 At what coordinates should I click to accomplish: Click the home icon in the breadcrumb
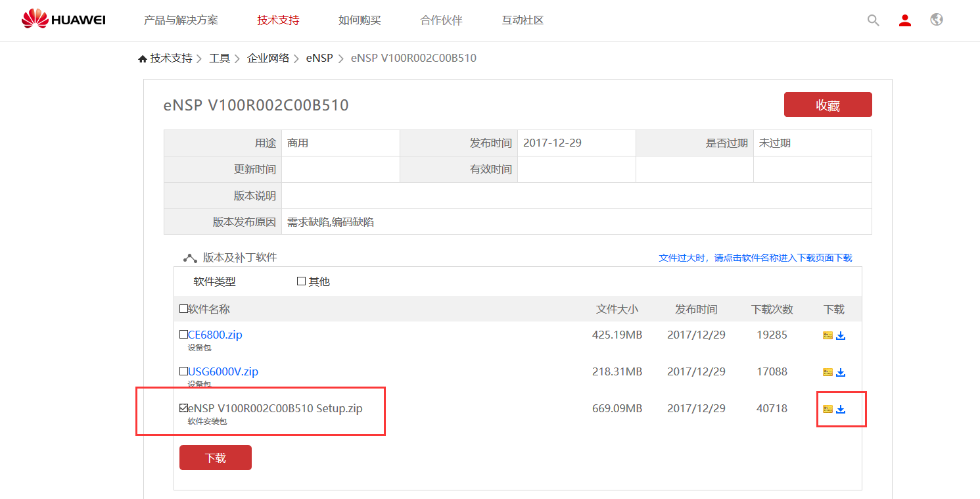[143, 59]
